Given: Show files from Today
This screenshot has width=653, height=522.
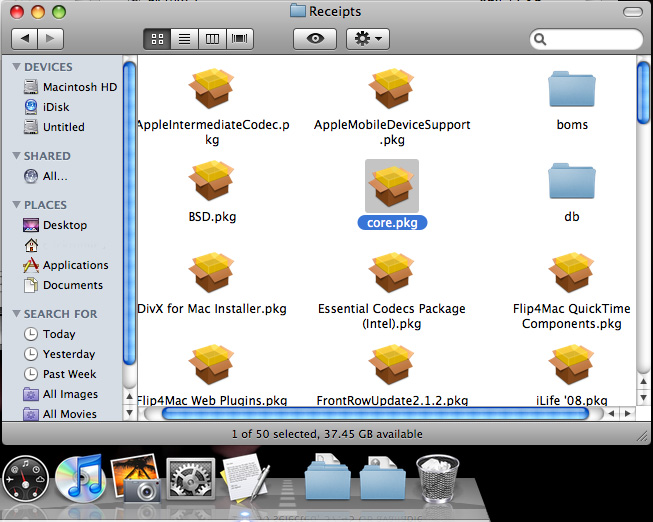Looking at the screenshot, I should pos(50,334).
